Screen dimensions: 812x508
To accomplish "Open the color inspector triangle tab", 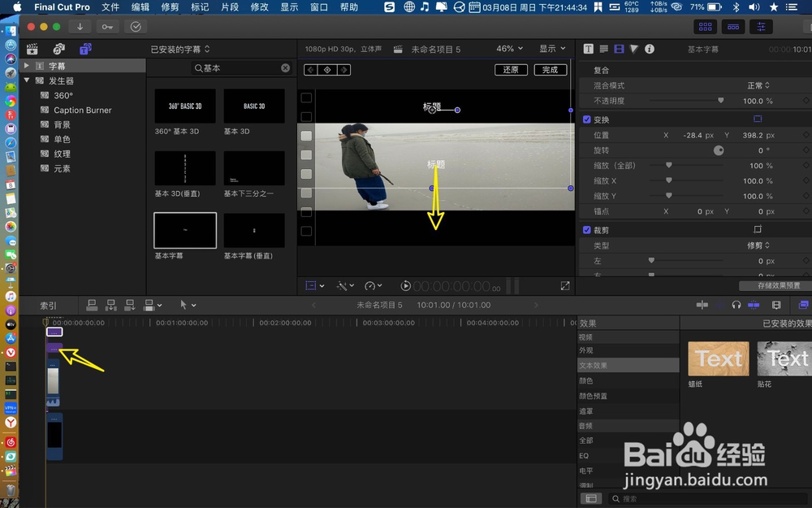I will point(634,49).
